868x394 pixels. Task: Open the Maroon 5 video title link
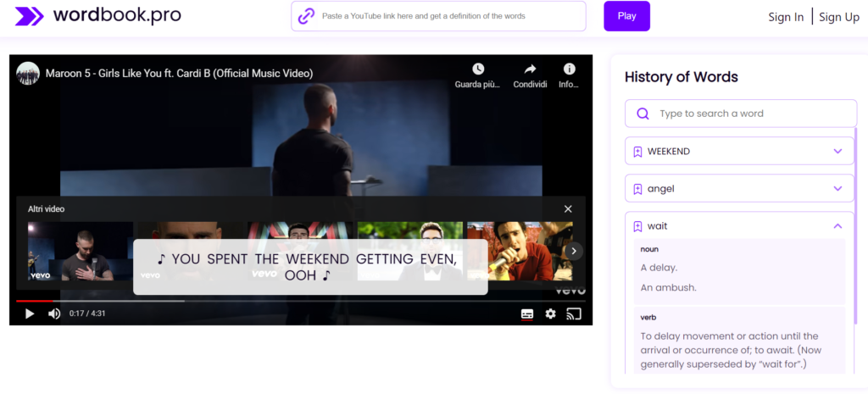pyautogui.click(x=180, y=73)
